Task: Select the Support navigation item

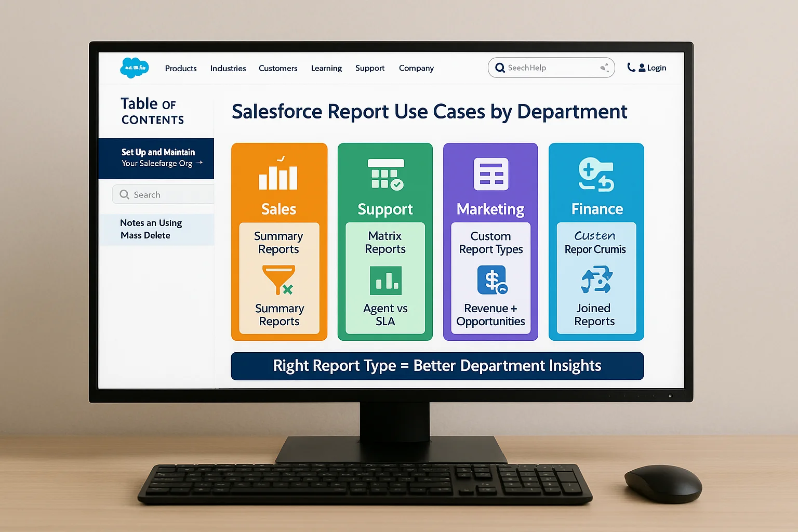Action: [370, 69]
